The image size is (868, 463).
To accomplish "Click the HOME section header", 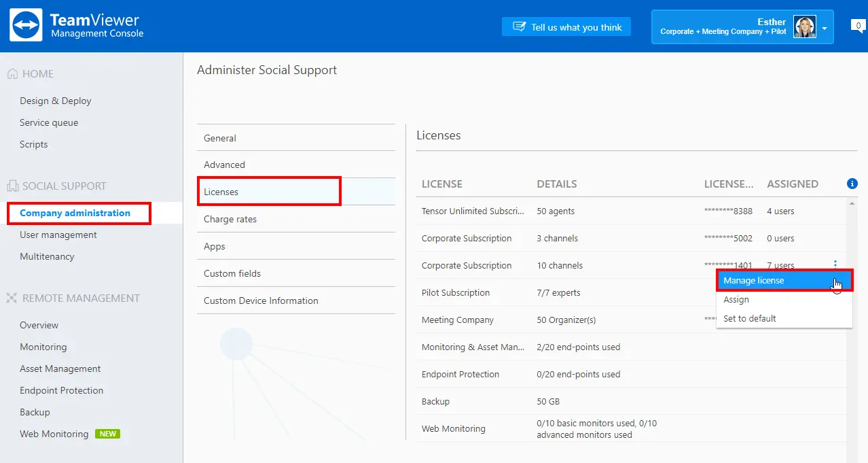I will tap(38, 74).
